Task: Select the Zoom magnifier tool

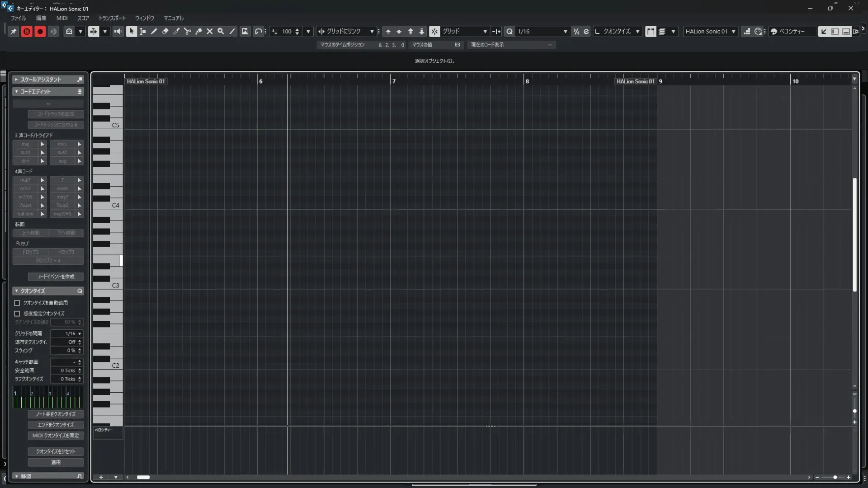Action: tap(221, 31)
